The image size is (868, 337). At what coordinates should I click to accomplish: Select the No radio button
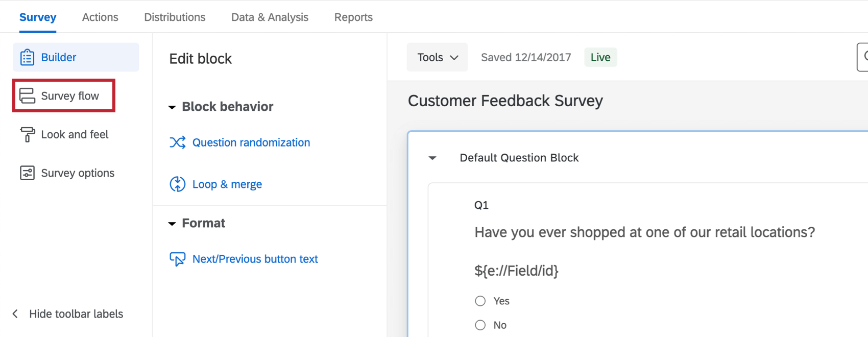click(x=480, y=325)
